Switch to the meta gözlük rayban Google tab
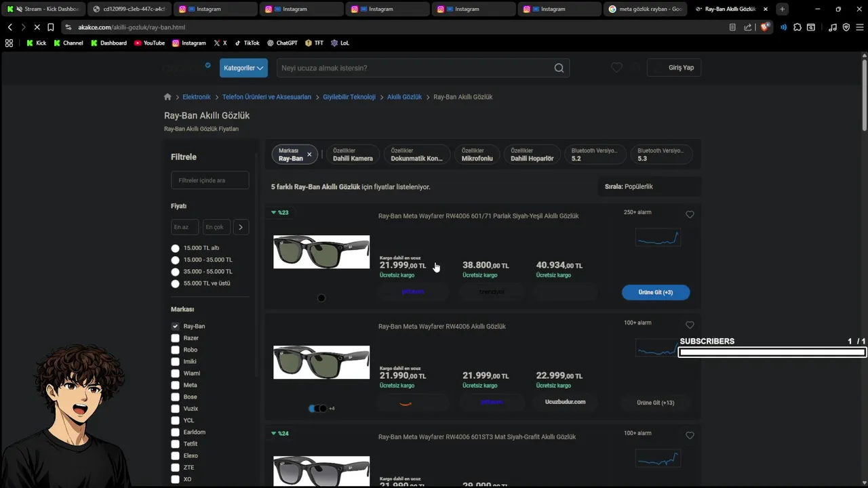This screenshot has width=868, height=488. click(x=644, y=9)
